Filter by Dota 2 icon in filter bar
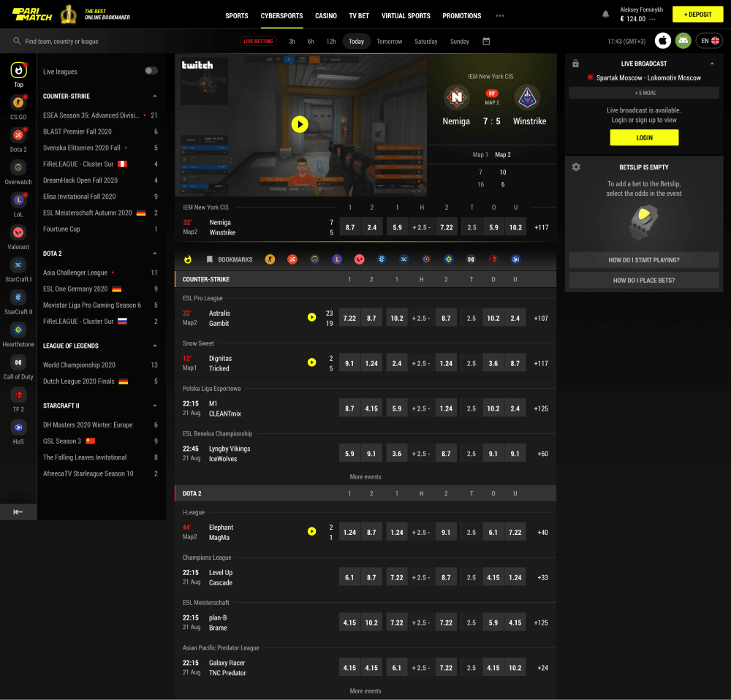This screenshot has width=731, height=700. click(292, 259)
